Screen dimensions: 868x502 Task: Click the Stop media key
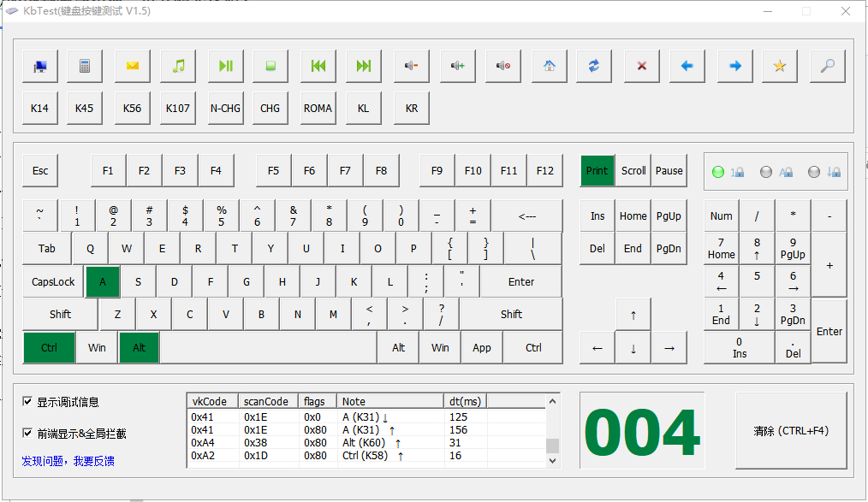point(271,67)
